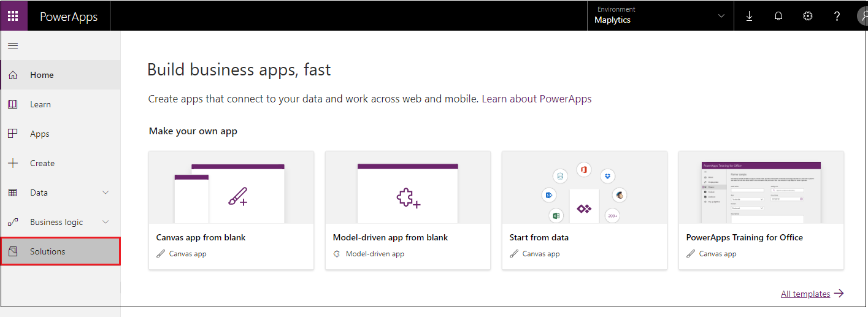
Task: Click the Apps grid icon
Action: pyautogui.click(x=13, y=134)
